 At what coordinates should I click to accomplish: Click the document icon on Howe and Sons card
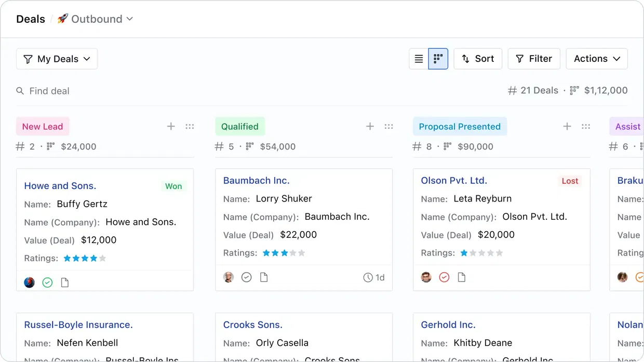click(x=64, y=283)
